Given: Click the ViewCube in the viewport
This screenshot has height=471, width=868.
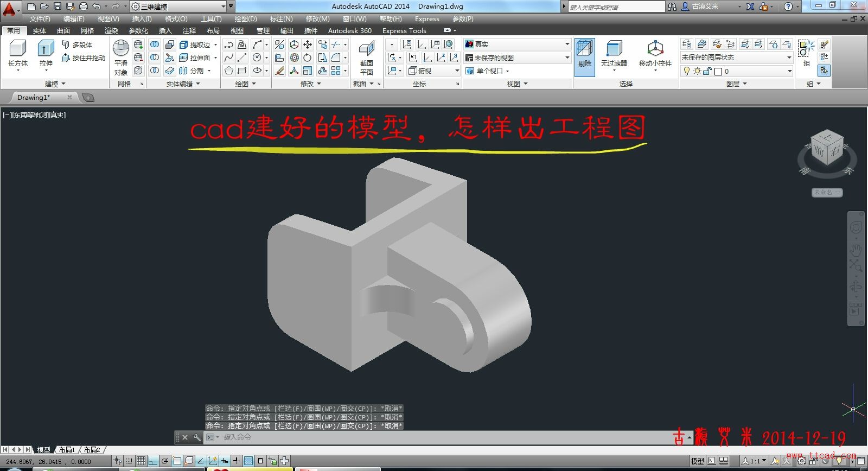Looking at the screenshot, I should pos(827,147).
